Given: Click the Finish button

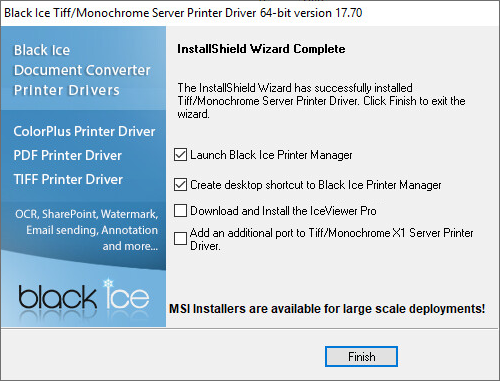Looking at the screenshot, I should click(x=361, y=357).
